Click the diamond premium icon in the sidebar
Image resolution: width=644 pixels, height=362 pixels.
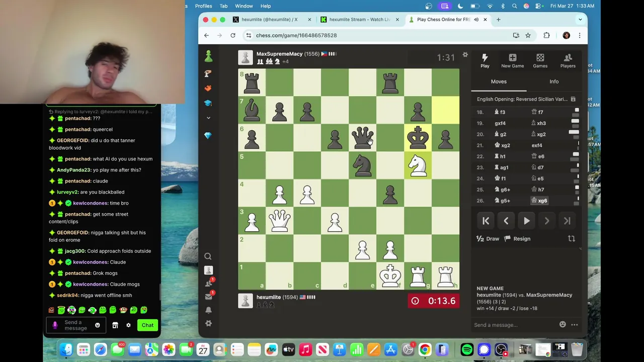208,136
